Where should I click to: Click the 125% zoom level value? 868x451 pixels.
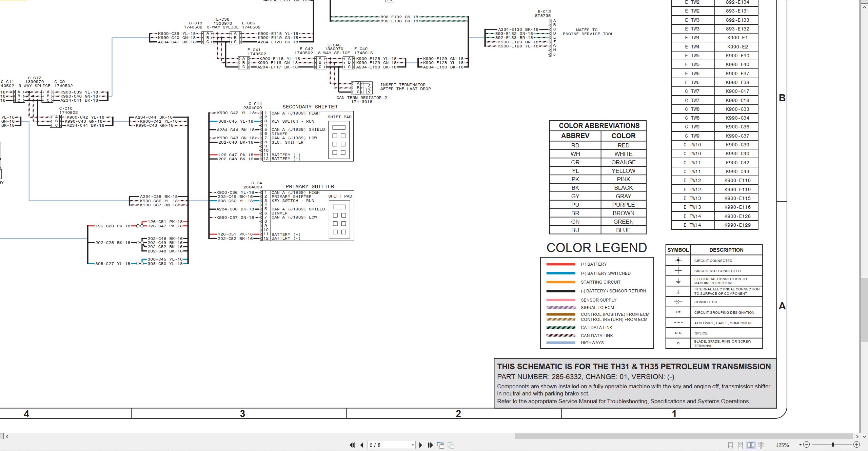pyautogui.click(x=782, y=445)
